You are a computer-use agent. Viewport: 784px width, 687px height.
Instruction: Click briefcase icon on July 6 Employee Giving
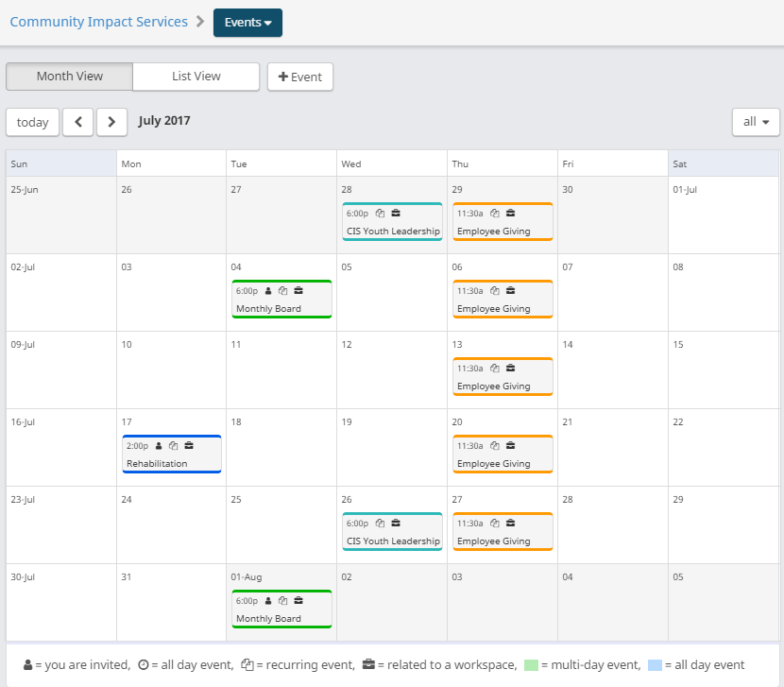coord(511,291)
